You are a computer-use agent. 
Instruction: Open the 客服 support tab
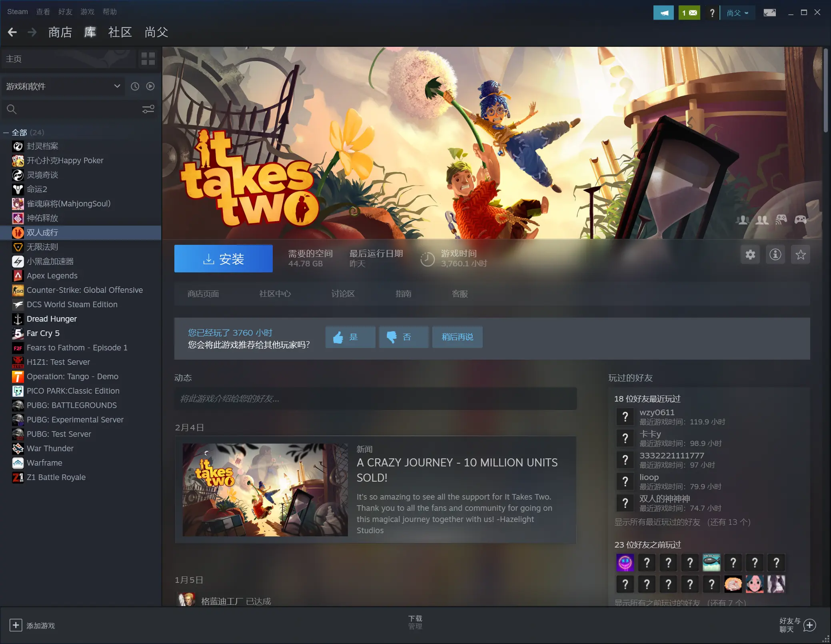click(460, 294)
